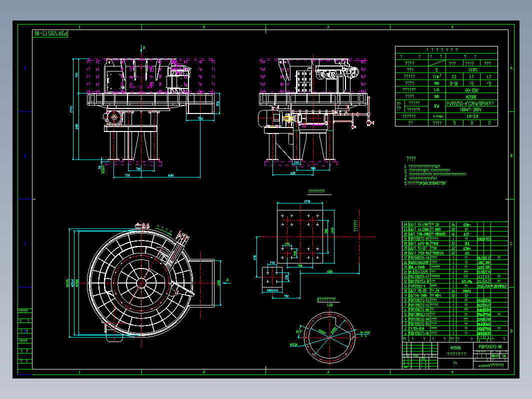Click technical note line 5 with 3150
The width and height of the screenshot is (532, 399).
(425, 183)
